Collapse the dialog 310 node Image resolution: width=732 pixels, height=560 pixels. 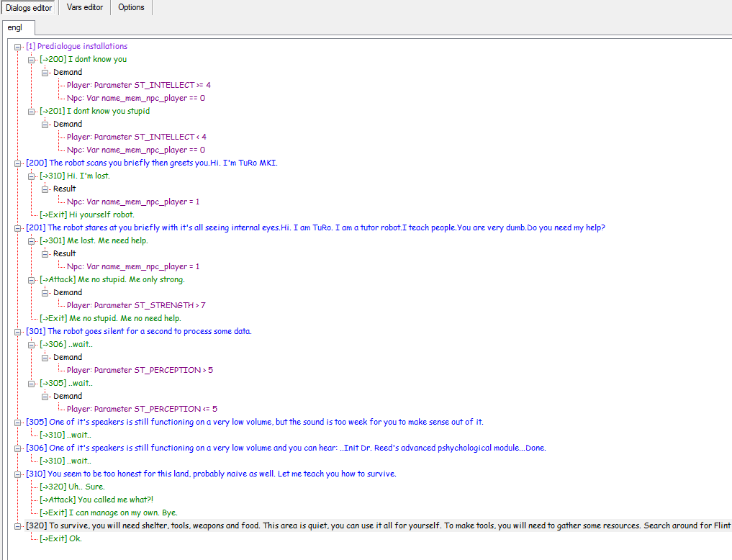18,474
